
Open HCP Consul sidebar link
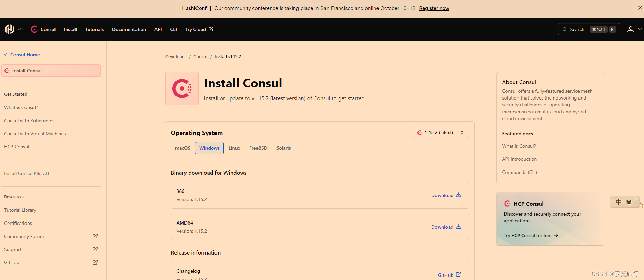click(17, 147)
